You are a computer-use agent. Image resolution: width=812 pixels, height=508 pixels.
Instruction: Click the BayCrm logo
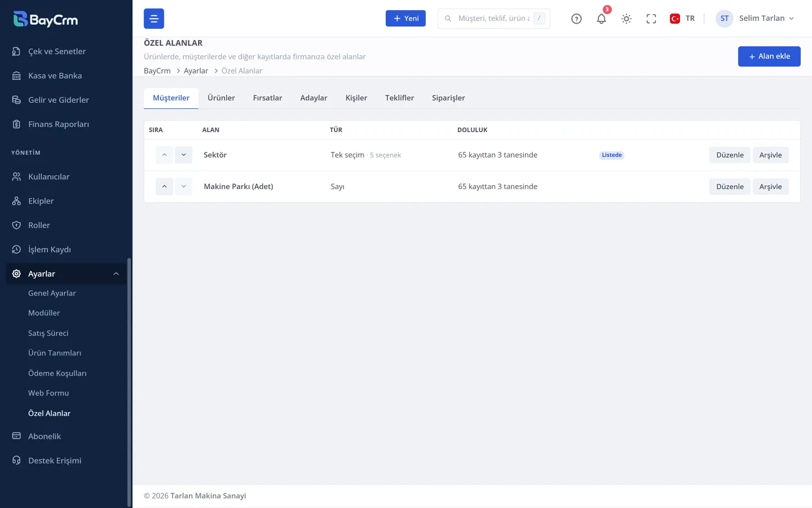(x=46, y=19)
